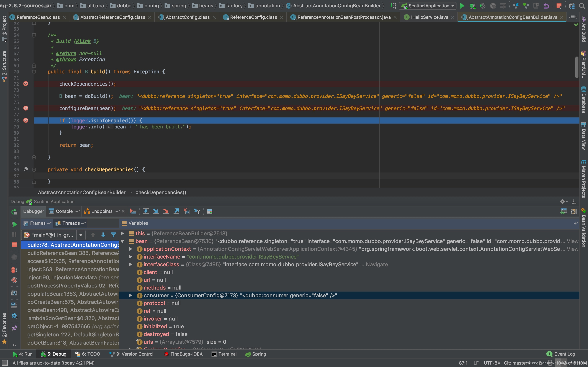Expand the consumer variable node
Viewport: 588px width, 367px height.
131,295
